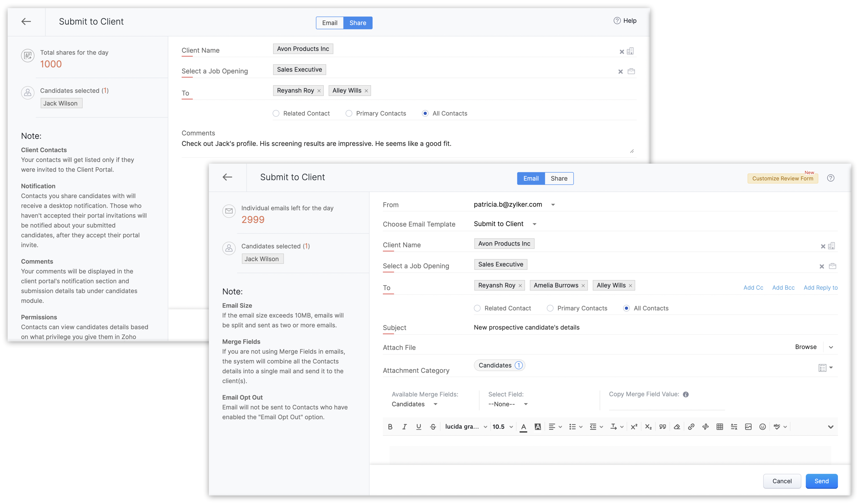Open the font color picker
The image size is (859, 504).
[523, 427]
